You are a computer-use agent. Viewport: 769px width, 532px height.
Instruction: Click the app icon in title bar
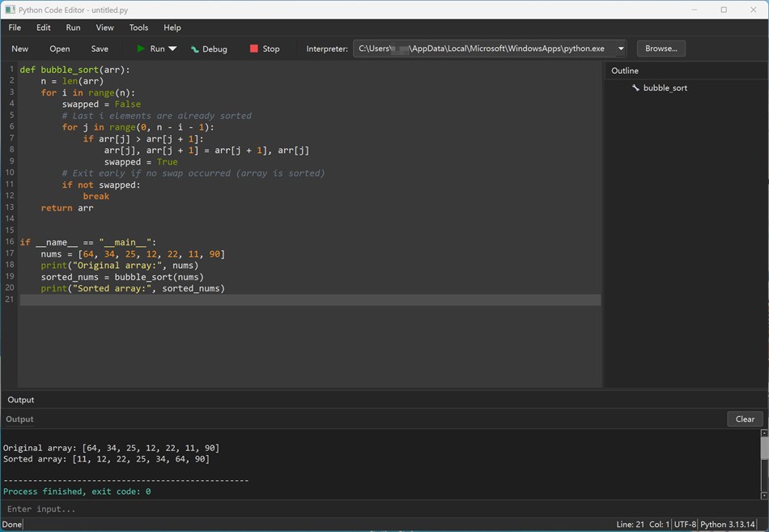tap(10, 10)
